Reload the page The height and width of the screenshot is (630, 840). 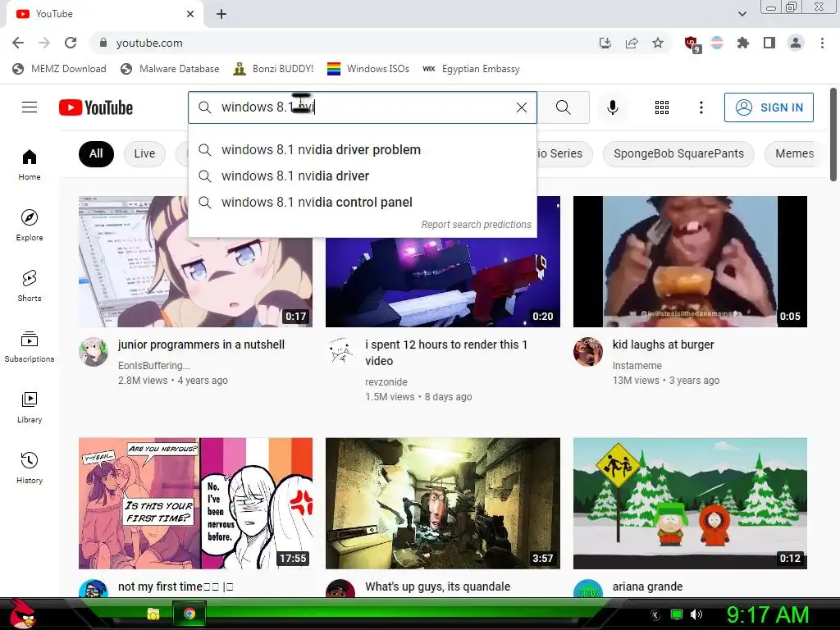coord(71,43)
